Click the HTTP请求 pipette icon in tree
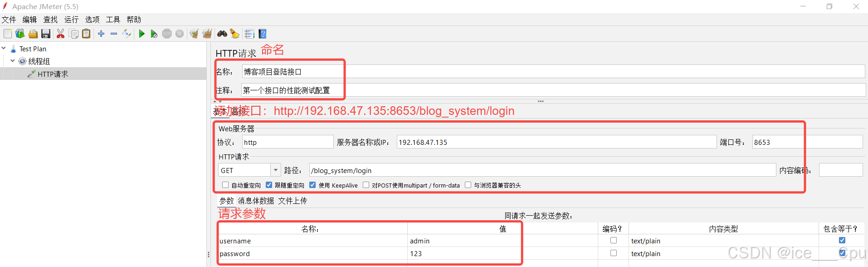The width and height of the screenshot is (868, 267). (x=31, y=74)
